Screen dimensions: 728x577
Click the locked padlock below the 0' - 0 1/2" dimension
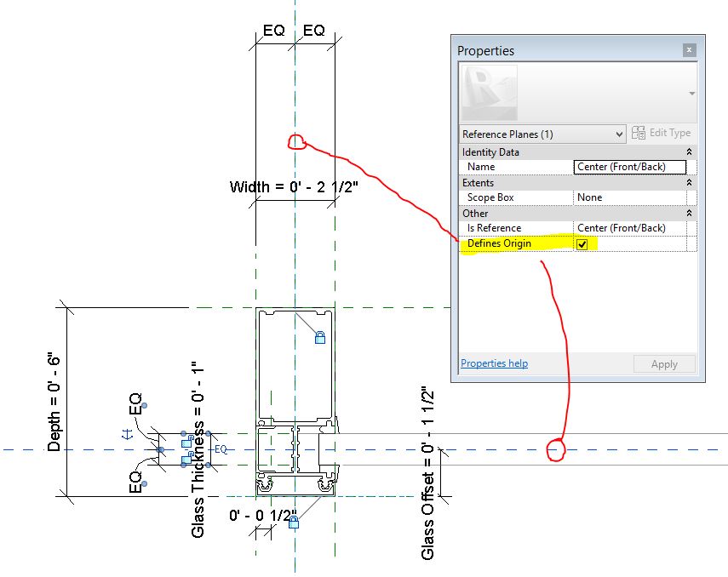click(294, 523)
